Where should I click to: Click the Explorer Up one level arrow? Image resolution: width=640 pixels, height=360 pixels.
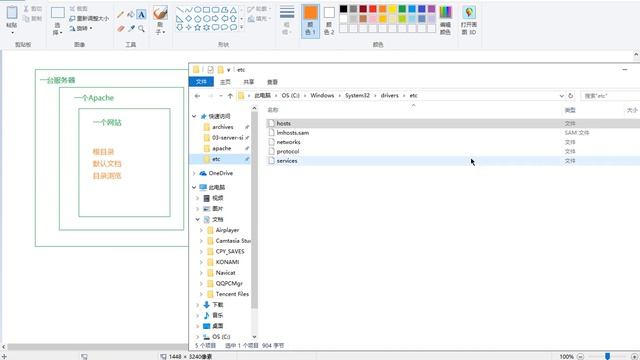click(x=230, y=96)
